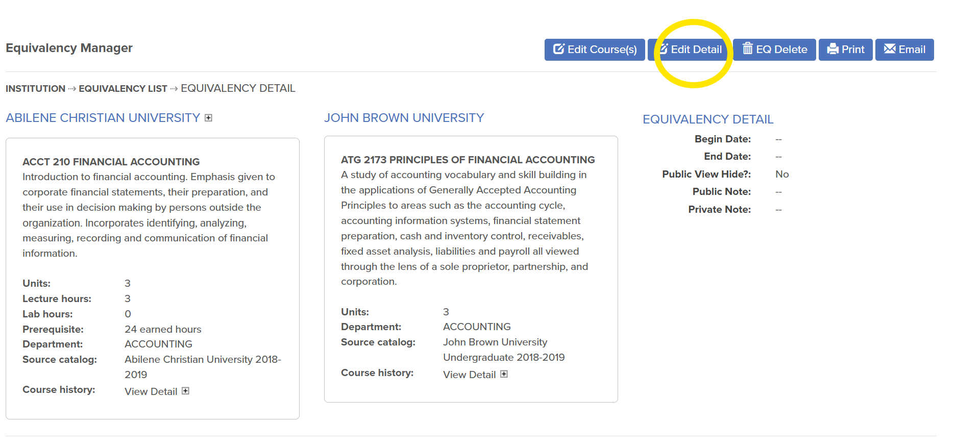Expand plus icon beside ATG 2173 View Detail
The image size is (980, 447).
(504, 374)
